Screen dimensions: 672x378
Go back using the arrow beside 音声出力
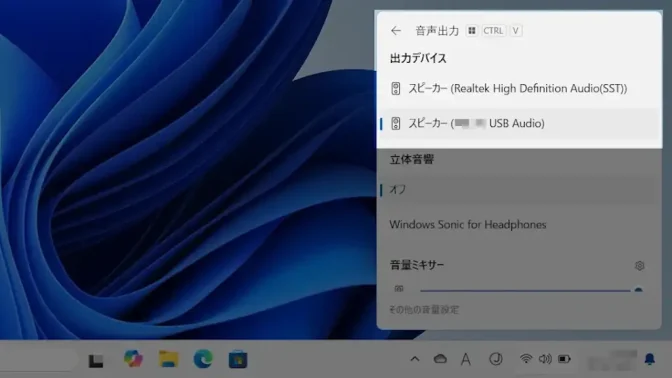[x=396, y=31]
